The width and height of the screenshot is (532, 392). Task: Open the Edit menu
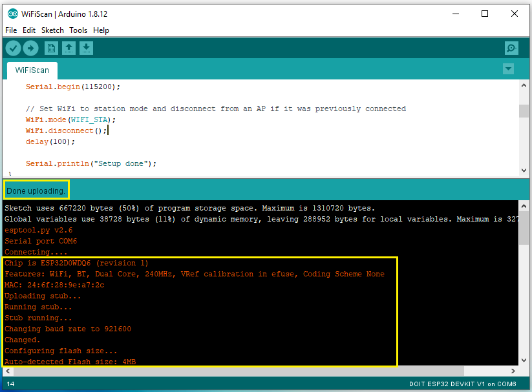(29, 30)
